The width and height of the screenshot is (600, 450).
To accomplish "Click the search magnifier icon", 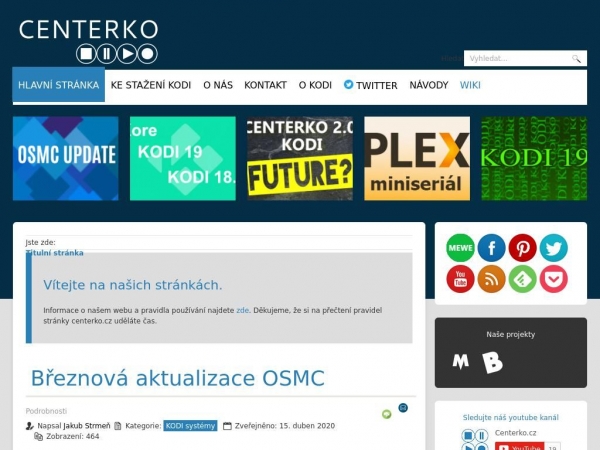I will (x=576, y=59).
